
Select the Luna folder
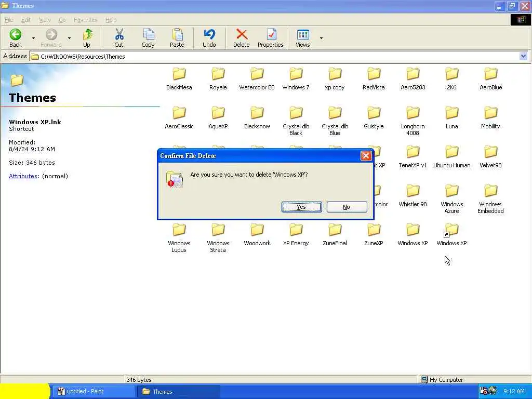click(x=451, y=118)
